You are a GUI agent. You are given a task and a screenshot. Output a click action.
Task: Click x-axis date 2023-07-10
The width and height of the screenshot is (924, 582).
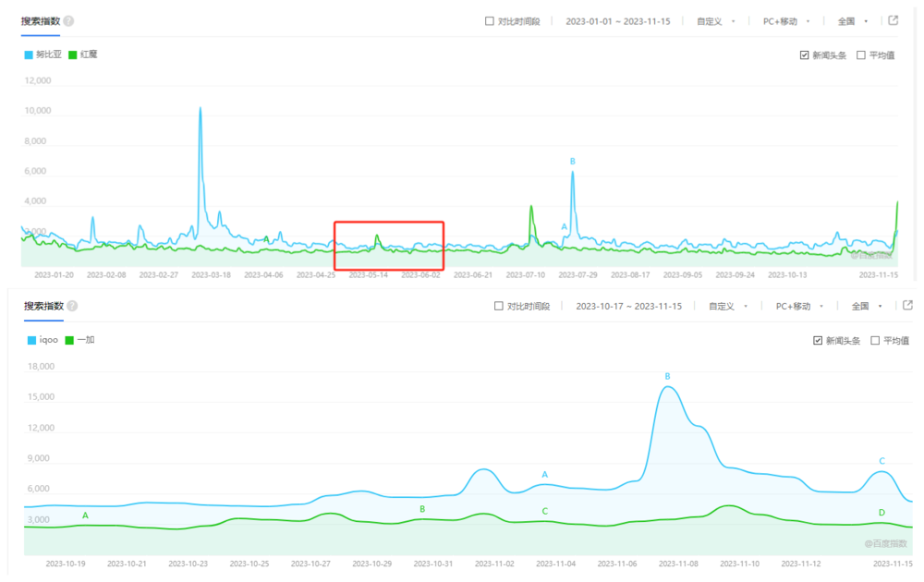526,275
